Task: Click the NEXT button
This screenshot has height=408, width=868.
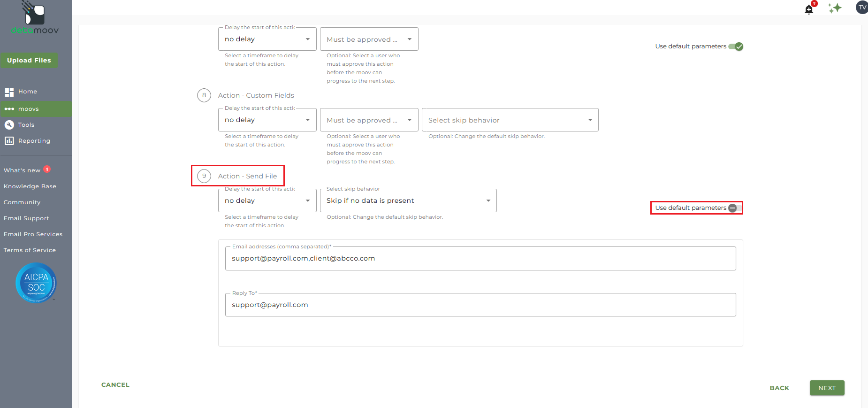Action: (827, 388)
